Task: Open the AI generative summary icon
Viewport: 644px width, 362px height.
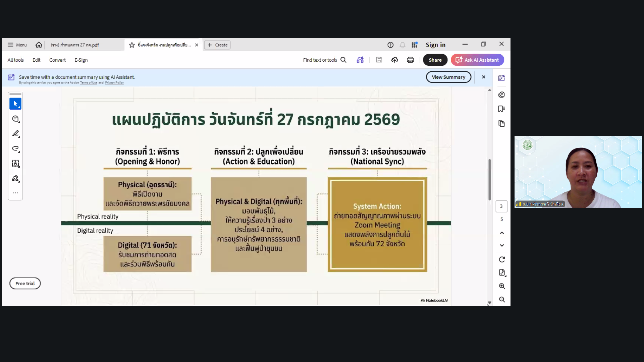Action: click(360, 60)
